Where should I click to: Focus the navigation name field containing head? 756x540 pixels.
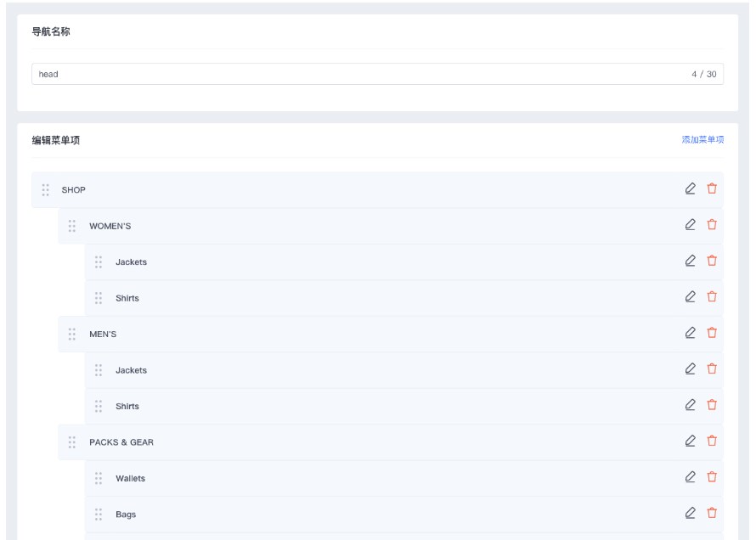coord(377,74)
